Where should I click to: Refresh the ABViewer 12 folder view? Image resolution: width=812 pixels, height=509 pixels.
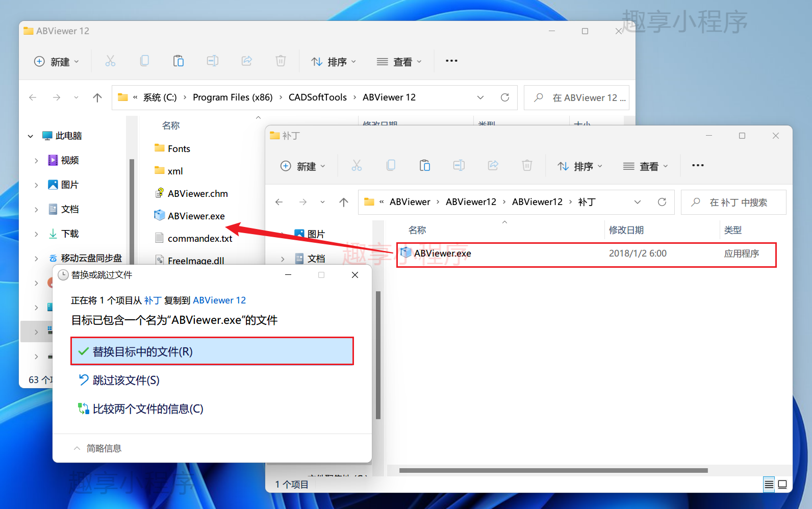pyautogui.click(x=505, y=97)
